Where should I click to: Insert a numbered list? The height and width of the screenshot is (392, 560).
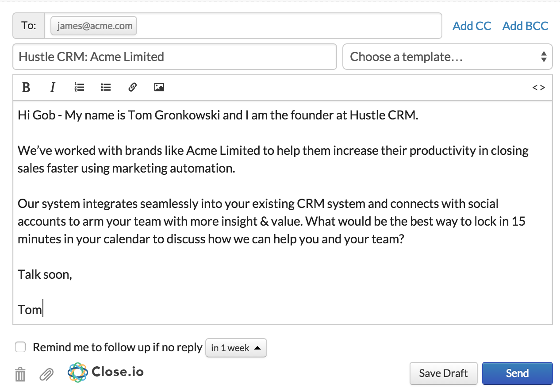[79, 88]
